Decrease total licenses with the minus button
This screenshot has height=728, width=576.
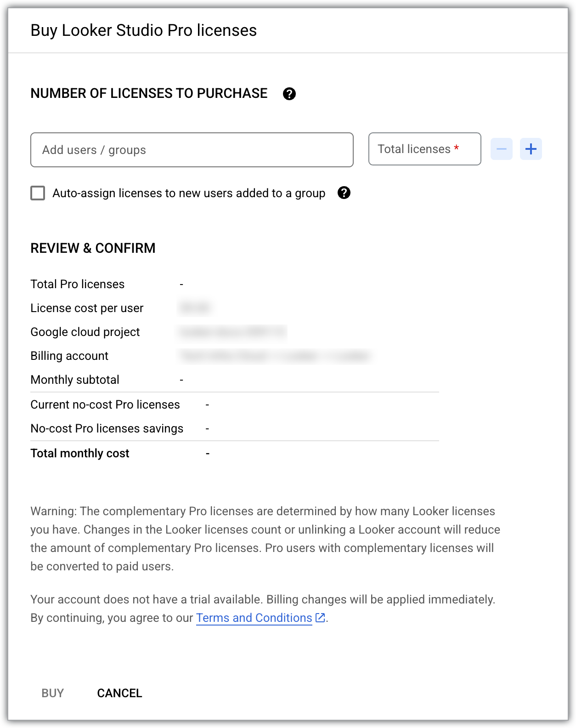coord(501,149)
